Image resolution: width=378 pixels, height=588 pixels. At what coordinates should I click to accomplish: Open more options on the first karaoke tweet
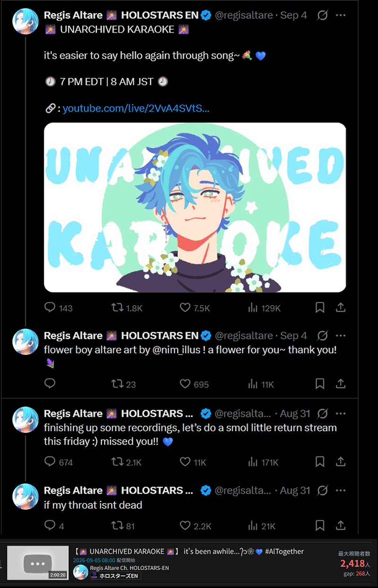(x=341, y=15)
